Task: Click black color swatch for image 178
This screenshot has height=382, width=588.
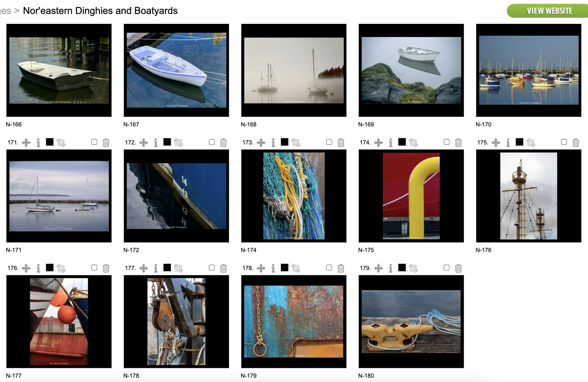Action: tap(285, 268)
